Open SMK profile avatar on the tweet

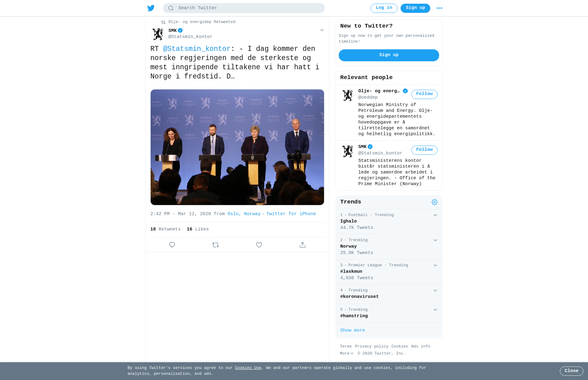coord(158,34)
